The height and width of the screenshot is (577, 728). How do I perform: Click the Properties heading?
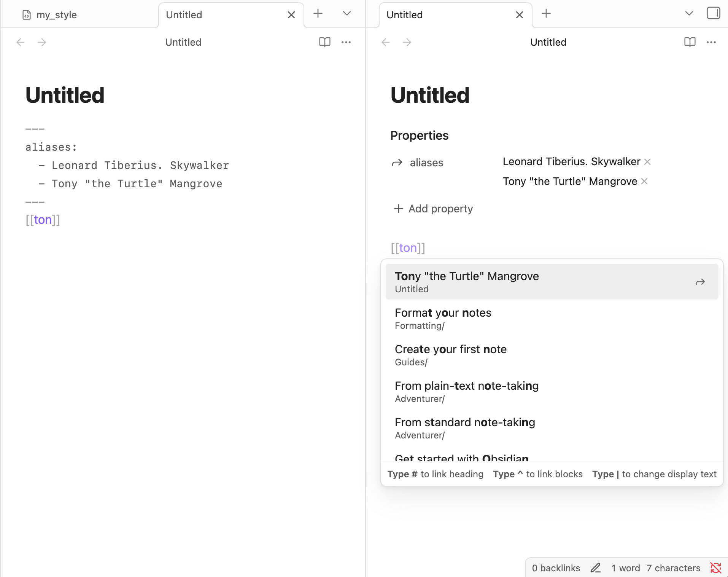(420, 135)
